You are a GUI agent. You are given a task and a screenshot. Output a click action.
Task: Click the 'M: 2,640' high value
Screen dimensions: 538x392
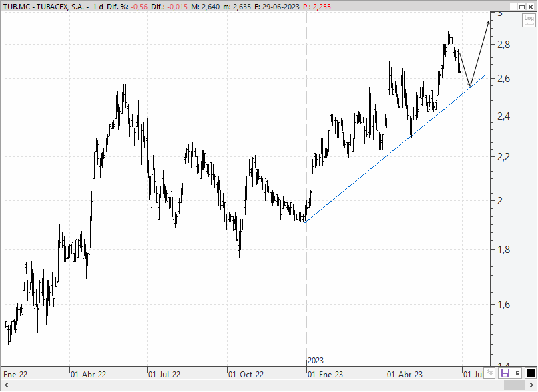tap(205, 7)
